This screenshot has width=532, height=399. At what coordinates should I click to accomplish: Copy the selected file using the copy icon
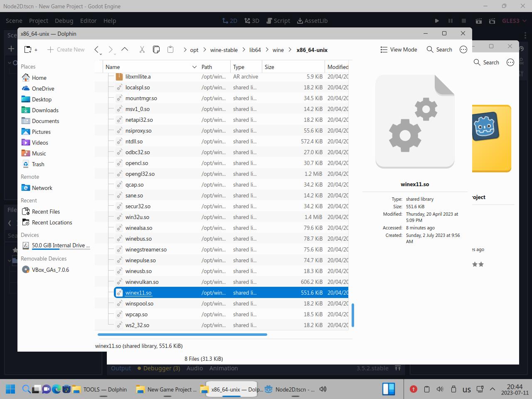156,49
